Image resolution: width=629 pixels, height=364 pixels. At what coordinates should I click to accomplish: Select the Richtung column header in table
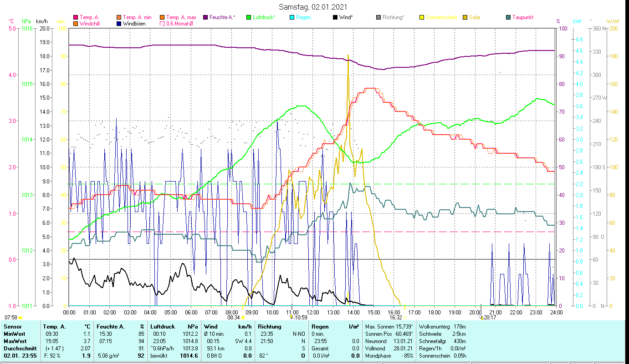pyautogui.click(x=269, y=326)
